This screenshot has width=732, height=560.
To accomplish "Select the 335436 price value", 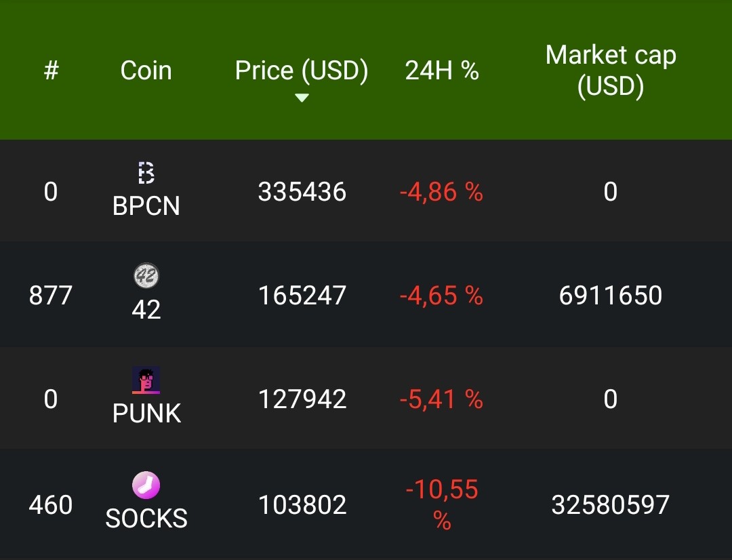I will point(302,192).
